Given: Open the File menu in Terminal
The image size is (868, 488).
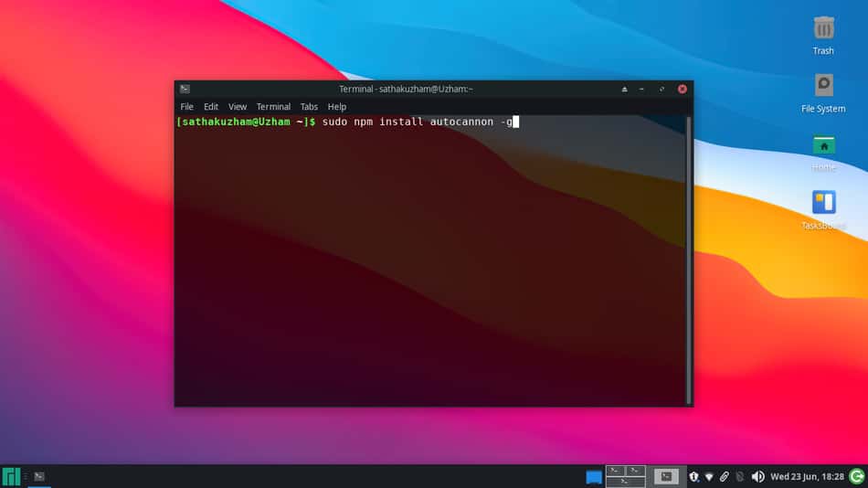Looking at the screenshot, I should click(186, 106).
